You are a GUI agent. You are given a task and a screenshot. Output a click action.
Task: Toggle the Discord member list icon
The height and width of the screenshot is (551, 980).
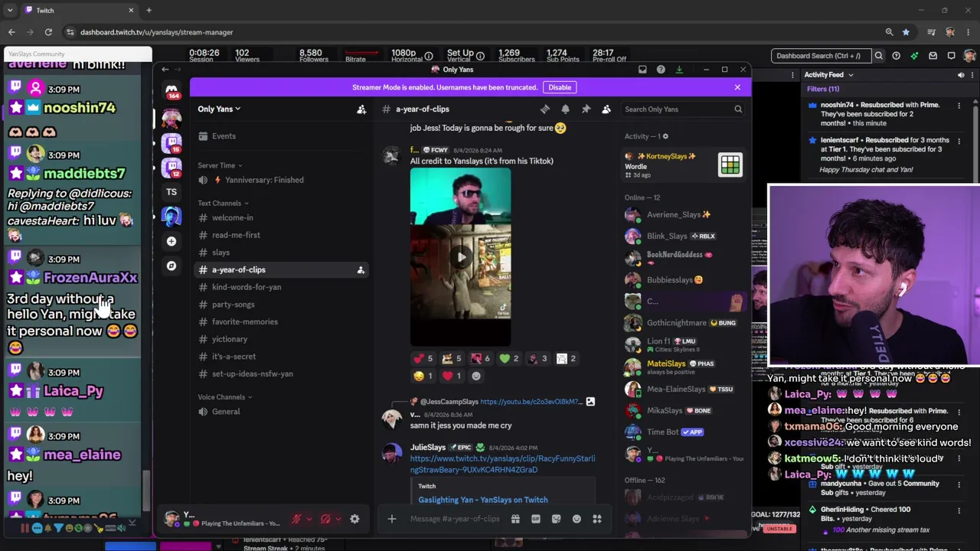(606, 109)
